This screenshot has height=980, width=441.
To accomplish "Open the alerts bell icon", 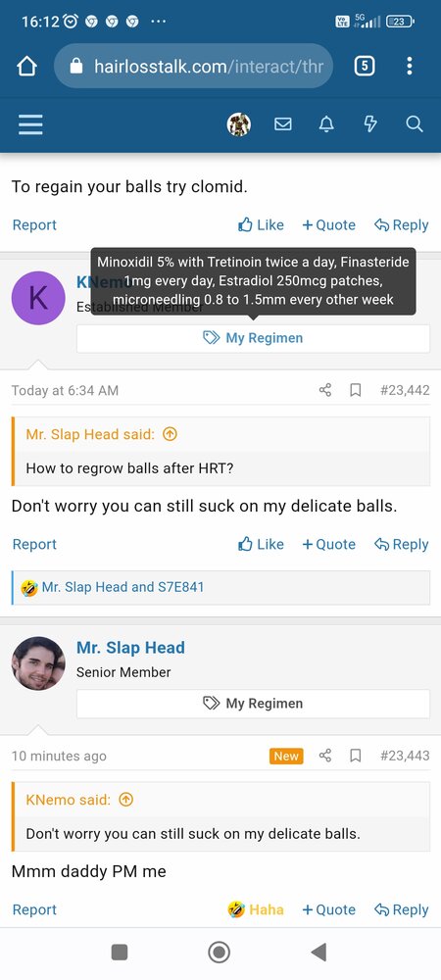I will [x=326, y=124].
